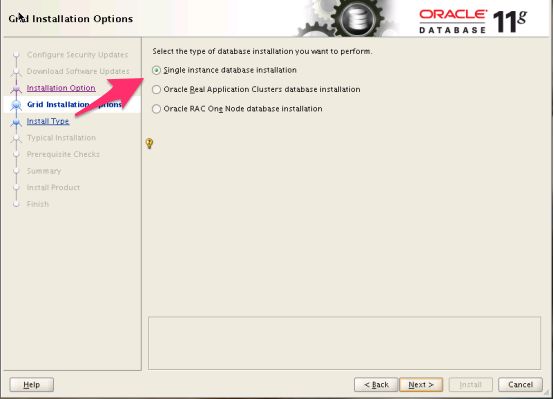Image resolution: width=554 pixels, height=399 pixels.
Task: Open the Help button
Action: [32, 385]
